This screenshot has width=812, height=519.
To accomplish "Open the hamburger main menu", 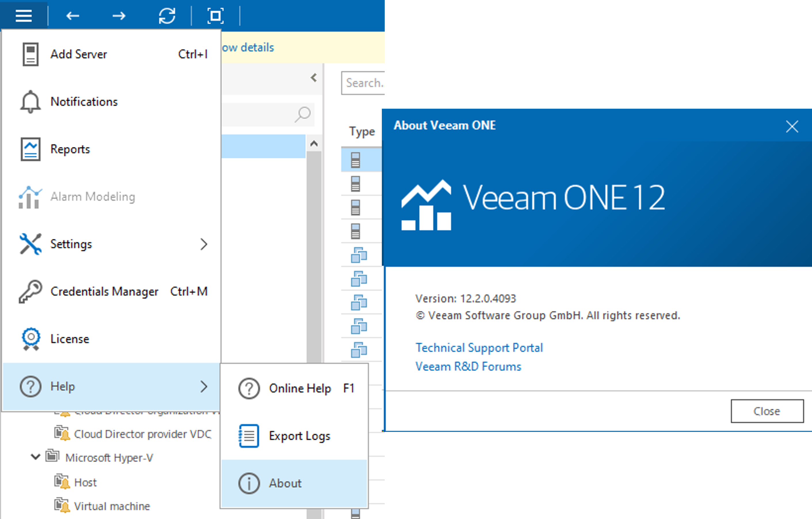I will 24,16.
